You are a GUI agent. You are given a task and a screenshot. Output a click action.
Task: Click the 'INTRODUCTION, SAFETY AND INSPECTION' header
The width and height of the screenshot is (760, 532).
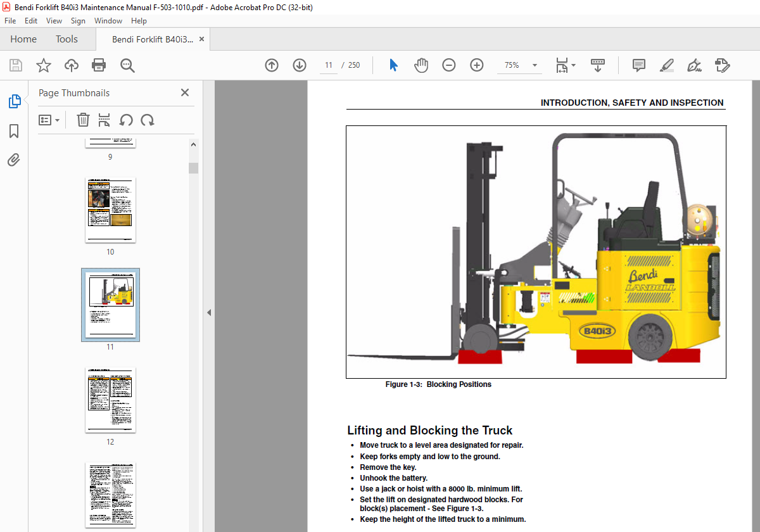point(632,103)
